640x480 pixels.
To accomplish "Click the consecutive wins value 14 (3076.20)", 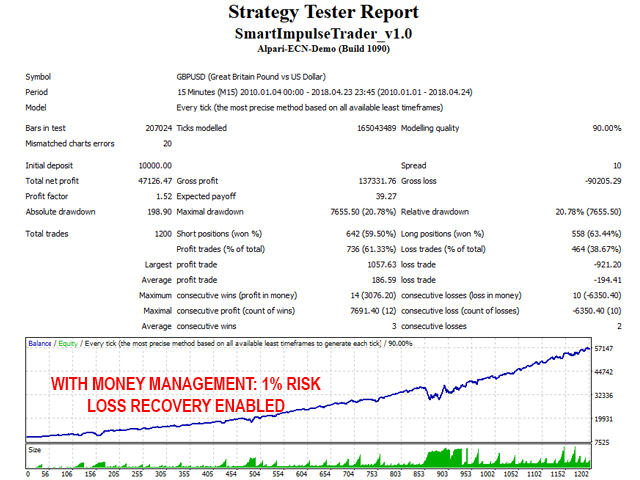I will tap(373, 296).
